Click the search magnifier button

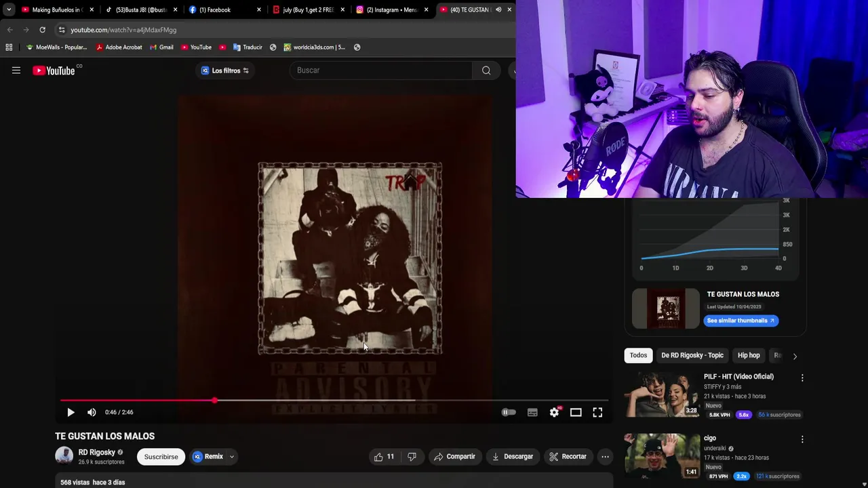[486, 70]
